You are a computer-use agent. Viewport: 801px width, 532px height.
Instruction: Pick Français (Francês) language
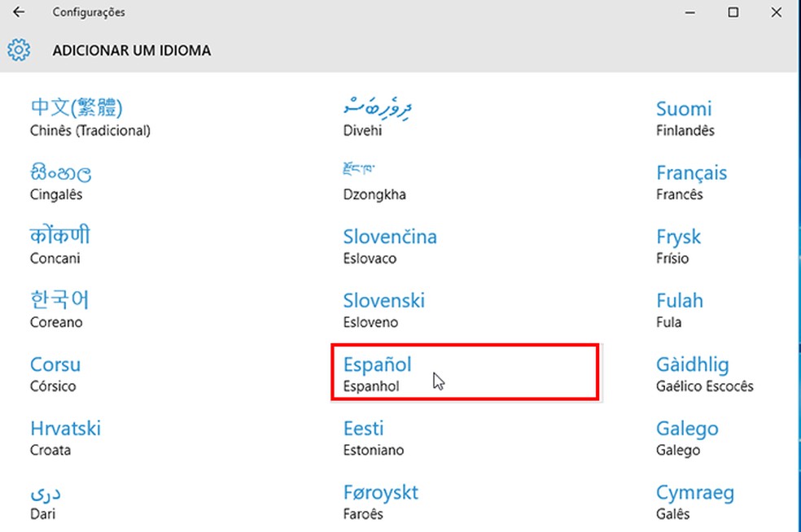coord(692,181)
